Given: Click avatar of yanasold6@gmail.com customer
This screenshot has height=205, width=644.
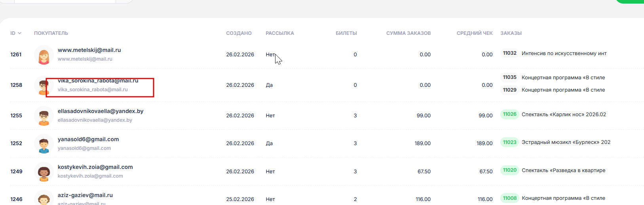Looking at the screenshot, I should pyautogui.click(x=44, y=144).
